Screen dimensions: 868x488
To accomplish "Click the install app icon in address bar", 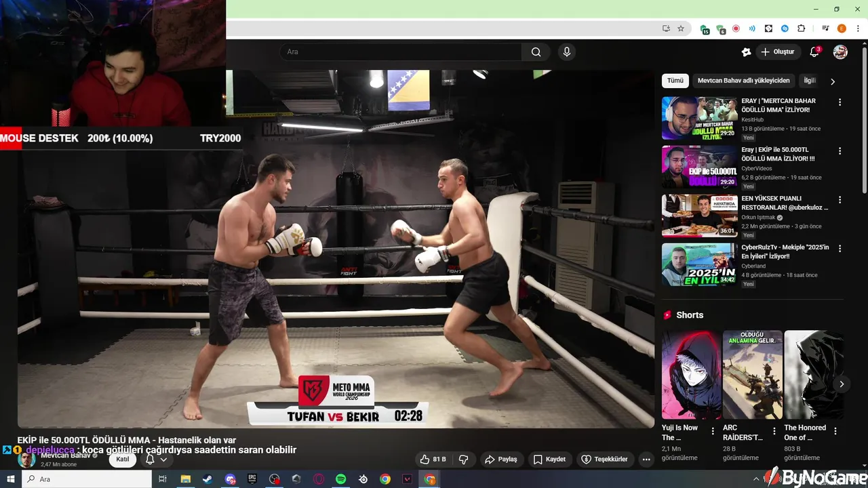I will coord(666,28).
